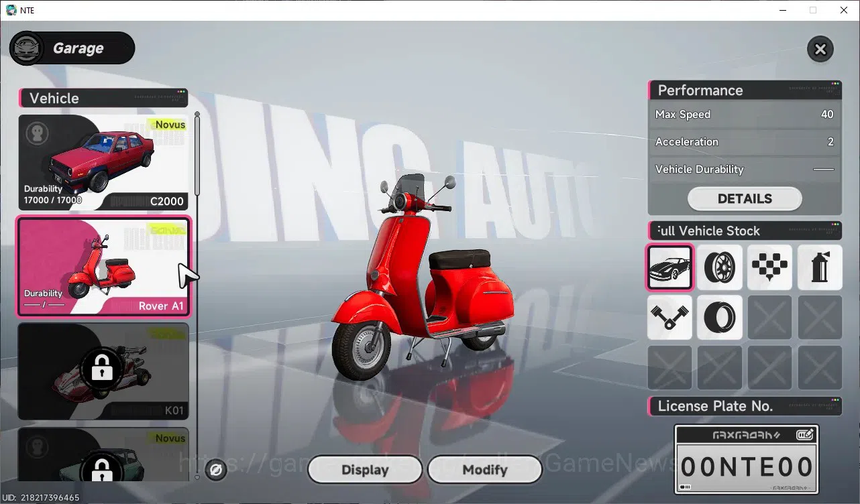The height and width of the screenshot is (504, 860).
Task: Close the garage with the X button
Action: click(x=820, y=49)
